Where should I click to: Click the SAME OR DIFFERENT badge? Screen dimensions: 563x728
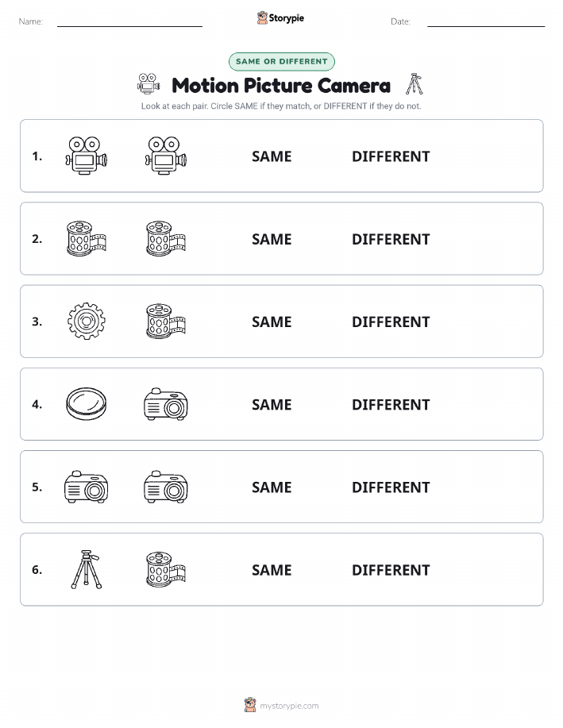click(281, 61)
